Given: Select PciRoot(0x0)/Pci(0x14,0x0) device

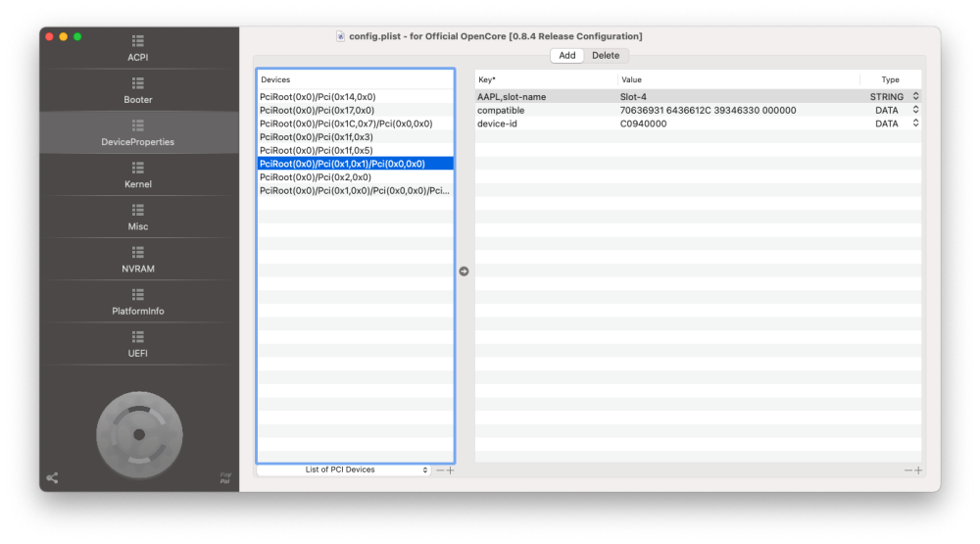Looking at the screenshot, I should tap(355, 97).
